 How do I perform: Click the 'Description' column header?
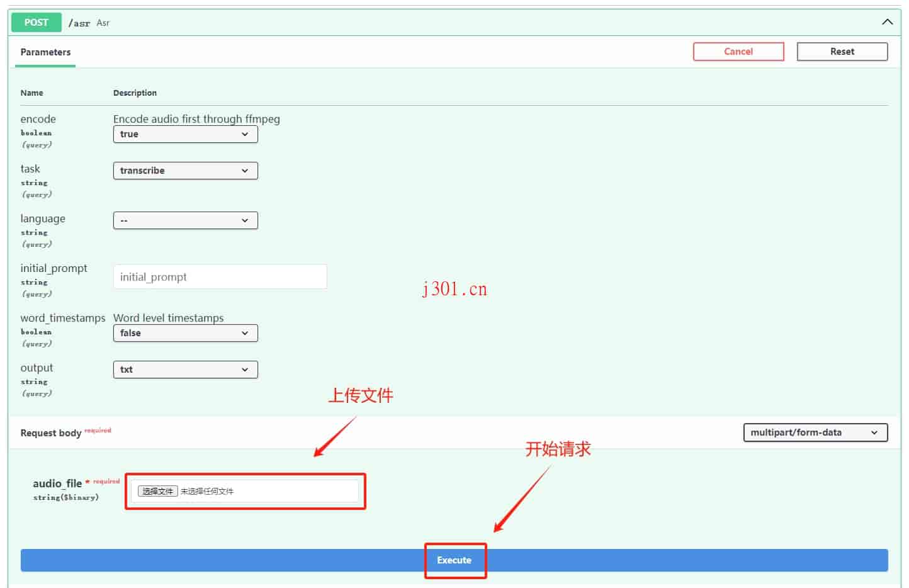coord(135,93)
